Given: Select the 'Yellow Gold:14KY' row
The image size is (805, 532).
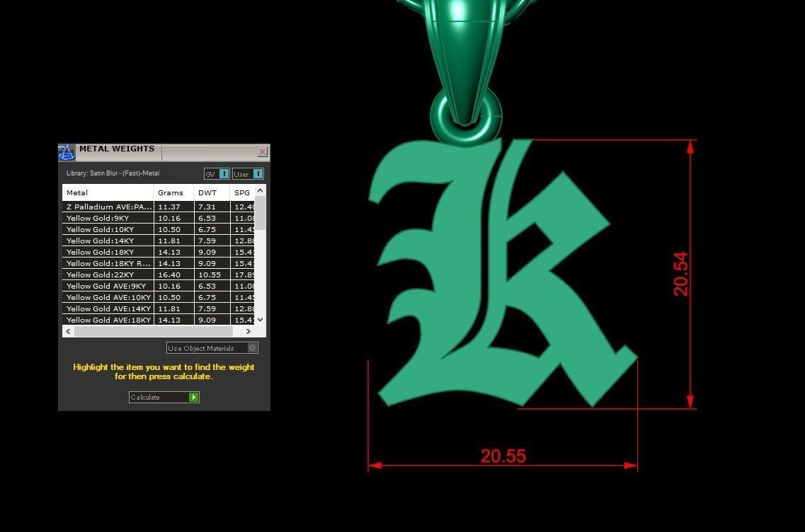Looking at the screenshot, I should point(158,241).
